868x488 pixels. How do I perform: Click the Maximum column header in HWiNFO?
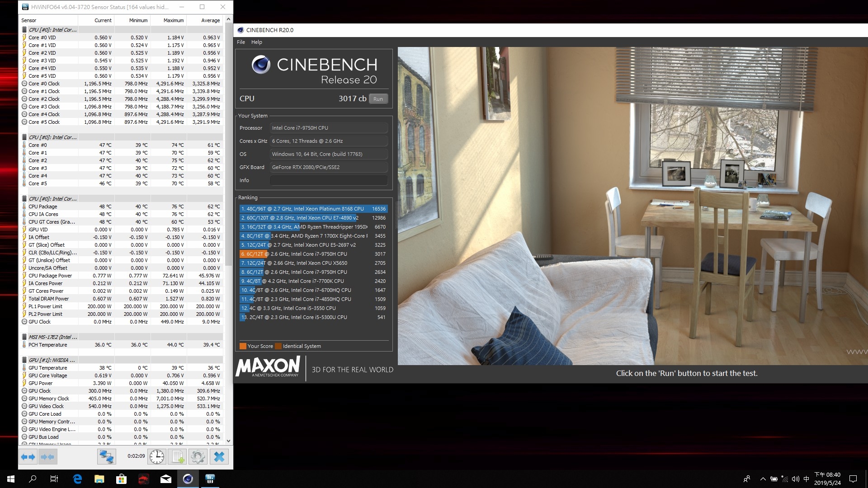pos(168,20)
